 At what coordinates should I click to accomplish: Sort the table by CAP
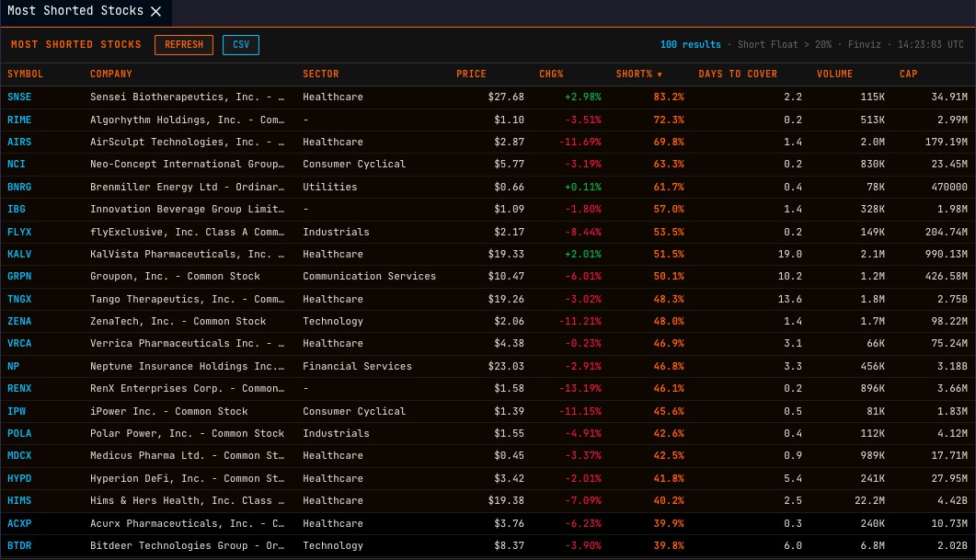click(907, 74)
